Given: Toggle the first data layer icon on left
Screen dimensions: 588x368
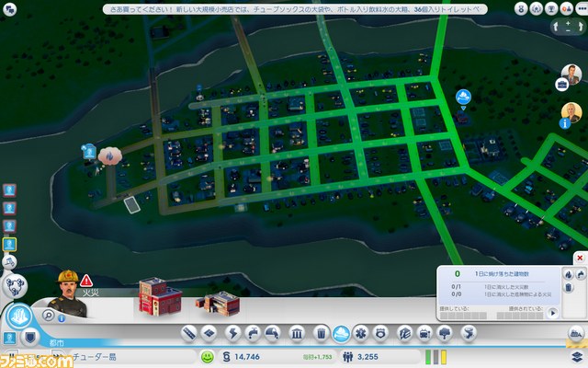Looking at the screenshot, I should (x=9, y=190).
